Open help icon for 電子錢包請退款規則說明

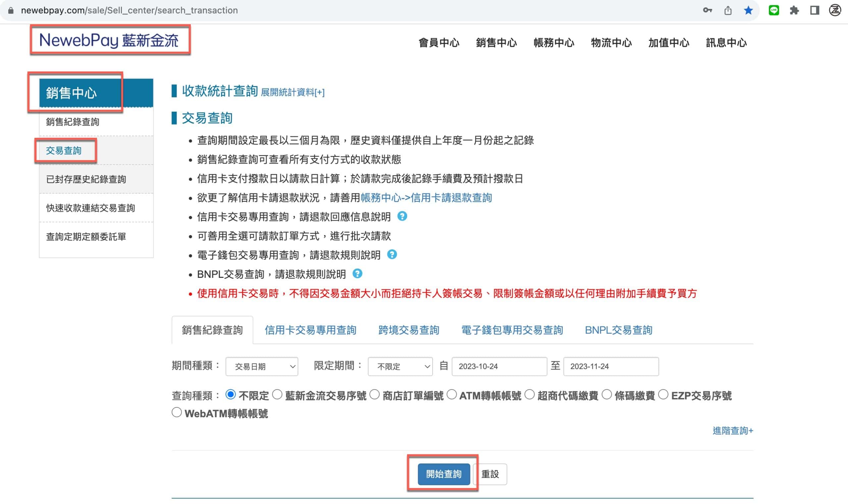[x=392, y=254]
